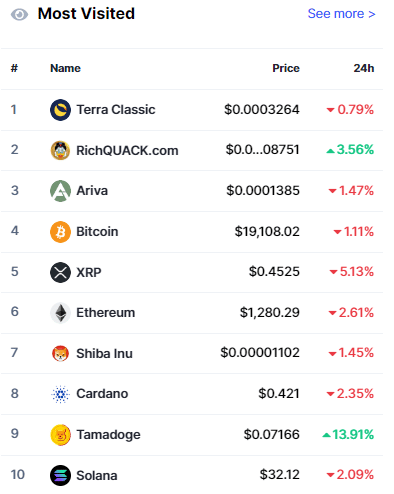Click the black XRP logo icon

coord(60,272)
